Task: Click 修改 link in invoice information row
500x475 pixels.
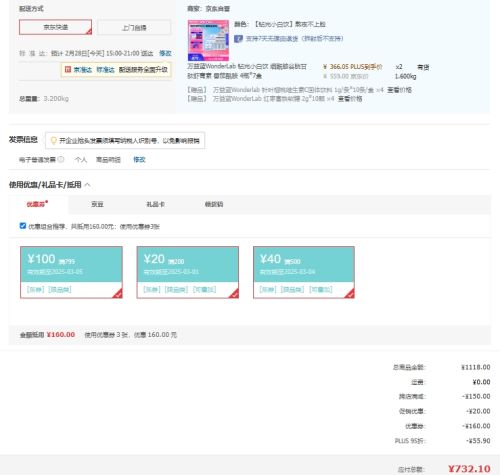Action: 139,159
